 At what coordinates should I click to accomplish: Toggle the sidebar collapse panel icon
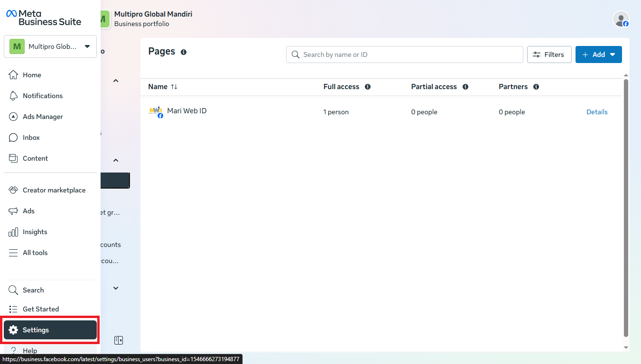(119, 340)
